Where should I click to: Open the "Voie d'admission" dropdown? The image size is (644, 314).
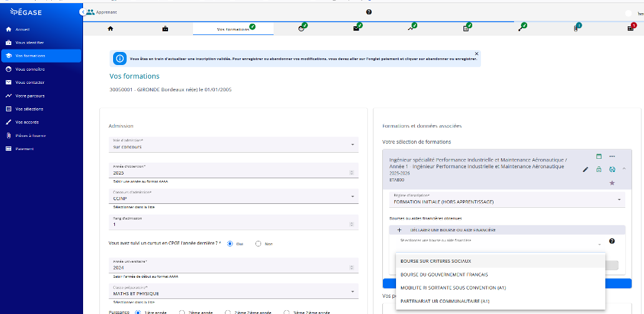(x=231, y=144)
